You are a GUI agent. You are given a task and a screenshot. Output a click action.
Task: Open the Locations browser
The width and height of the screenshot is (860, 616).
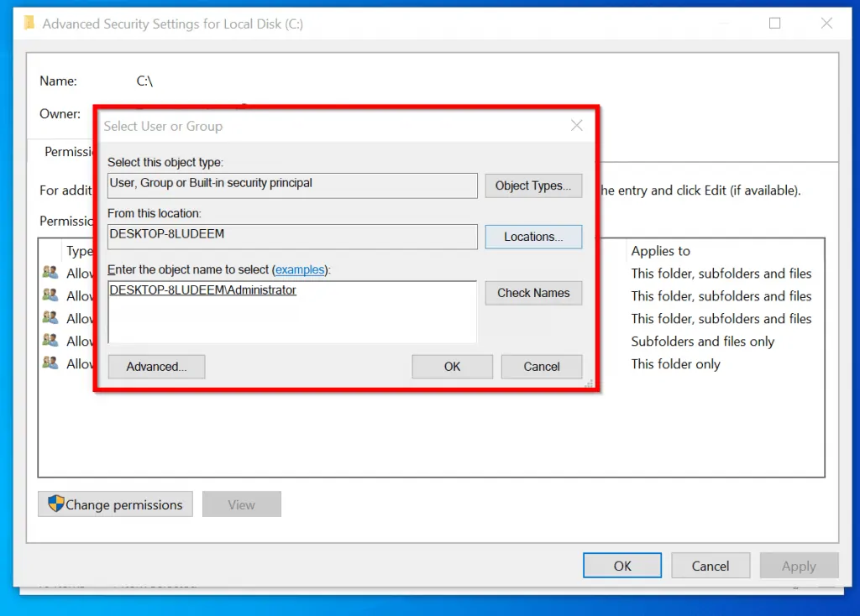pos(533,237)
